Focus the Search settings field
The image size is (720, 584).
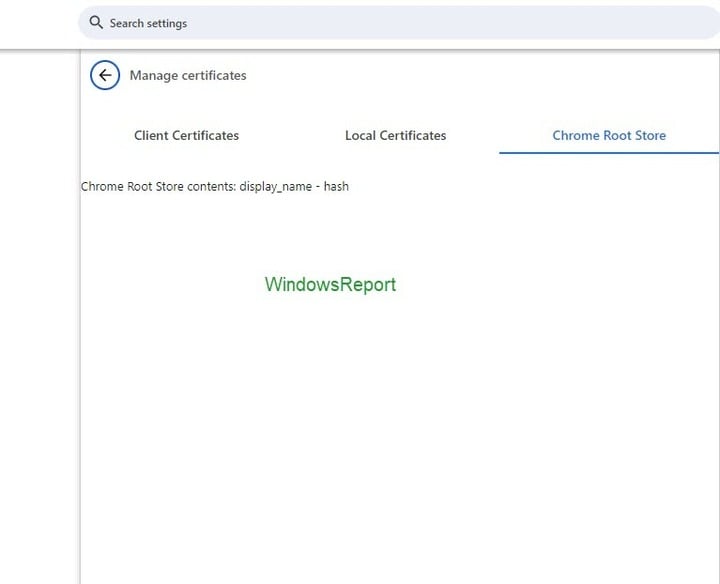[x=399, y=22]
